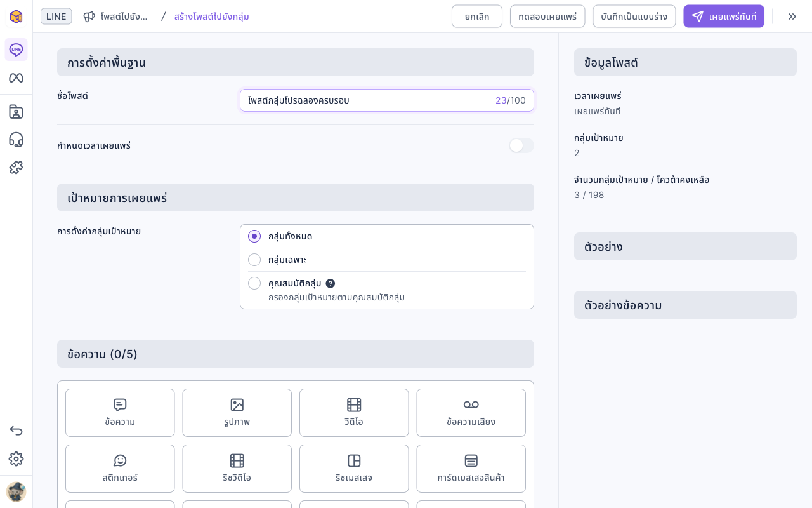Open the puzzle-piece extensions icon
The width and height of the screenshot is (812, 508).
pyautogui.click(x=16, y=168)
